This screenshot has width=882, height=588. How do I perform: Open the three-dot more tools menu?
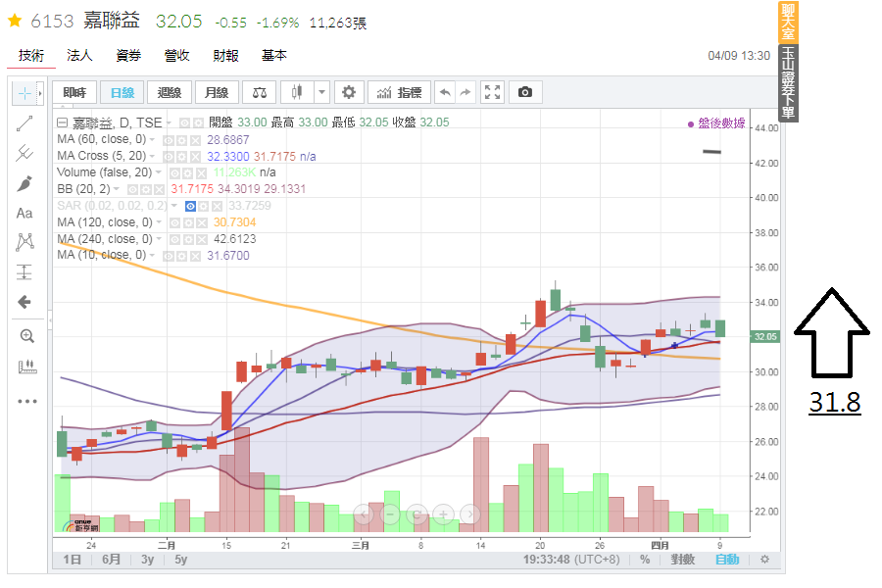[x=27, y=401]
